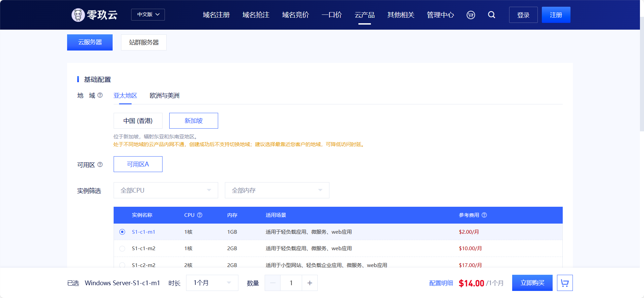Click the $2.00/月 price cell
This screenshot has height=298, width=644.
469,232
